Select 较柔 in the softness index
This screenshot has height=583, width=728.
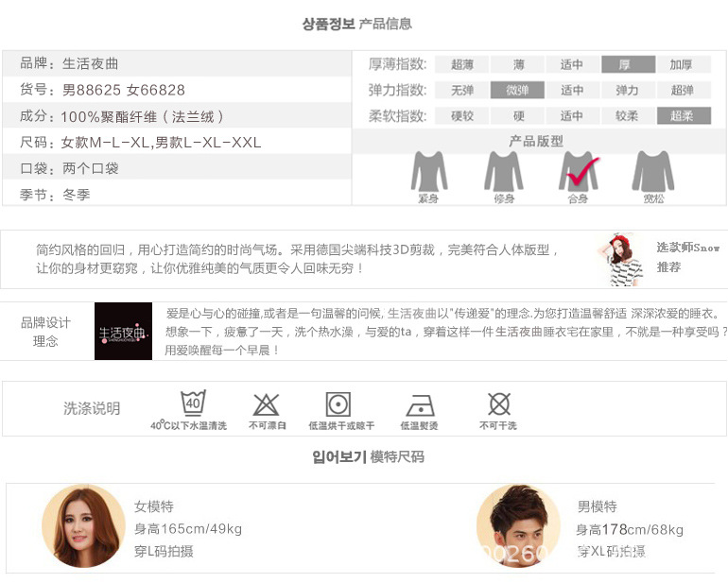tap(628, 115)
